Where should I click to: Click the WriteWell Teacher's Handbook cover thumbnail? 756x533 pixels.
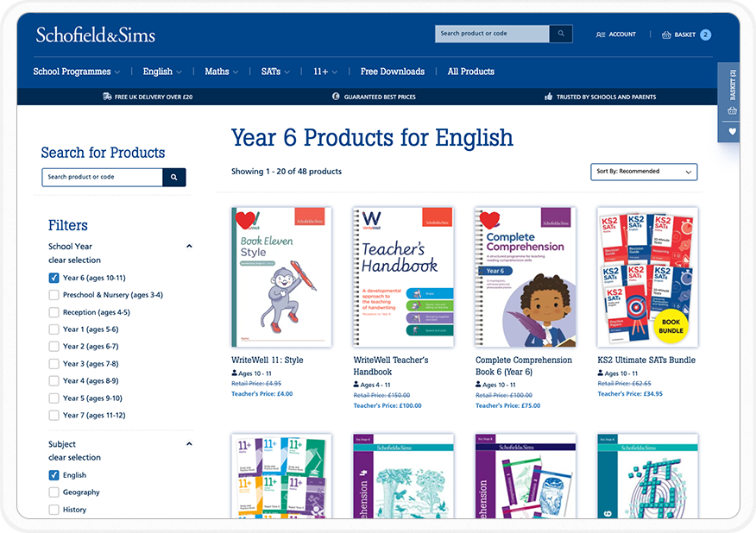403,277
